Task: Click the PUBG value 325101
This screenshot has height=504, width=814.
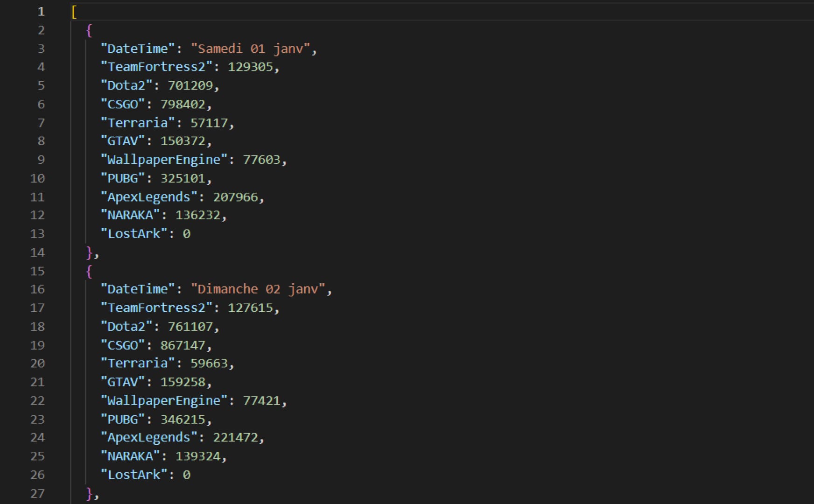Action: (x=183, y=178)
